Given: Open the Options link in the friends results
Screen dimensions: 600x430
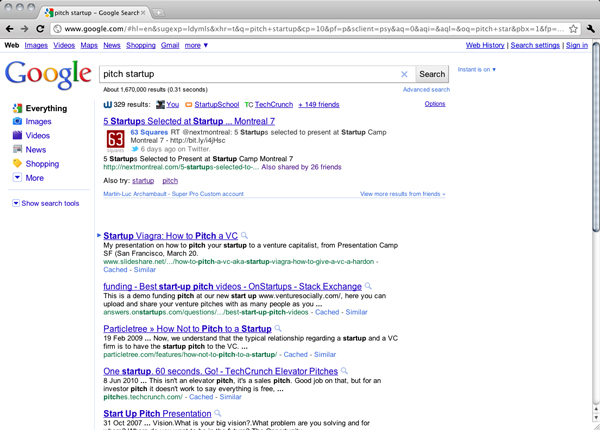Looking at the screenshot, I should [x=435, y=104].
